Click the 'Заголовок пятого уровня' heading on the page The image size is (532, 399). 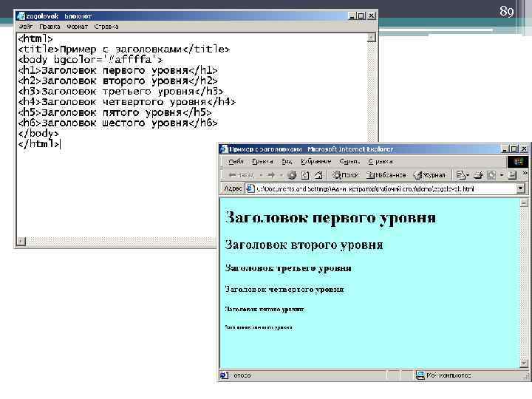coord(265,309)
